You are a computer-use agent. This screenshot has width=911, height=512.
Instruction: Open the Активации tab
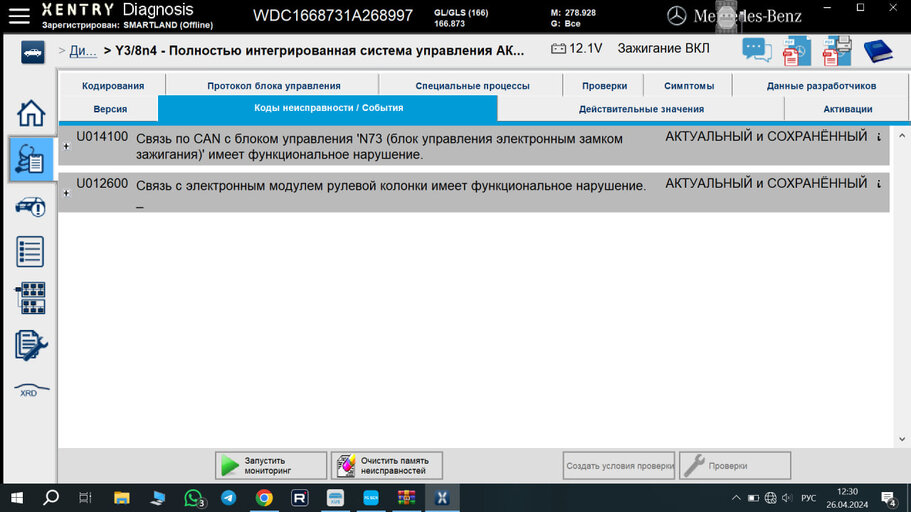847,109
